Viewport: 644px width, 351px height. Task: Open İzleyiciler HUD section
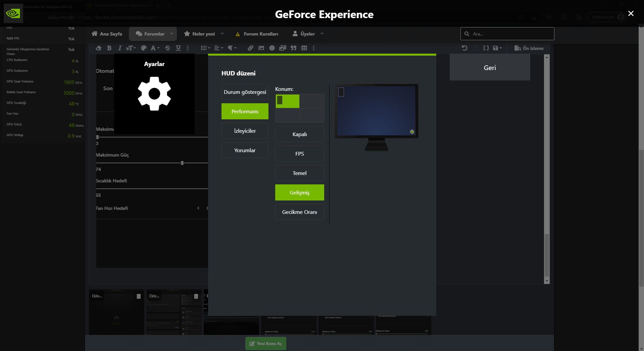tap(245, 131)
